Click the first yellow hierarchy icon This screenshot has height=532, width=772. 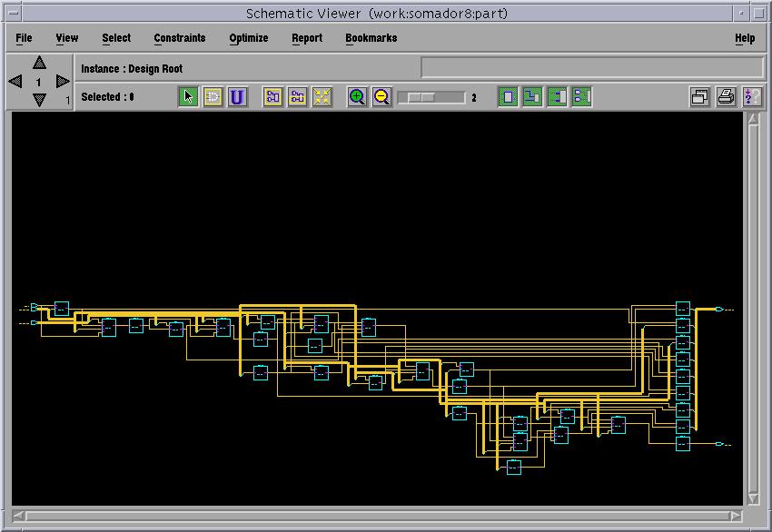click(272, 96)
